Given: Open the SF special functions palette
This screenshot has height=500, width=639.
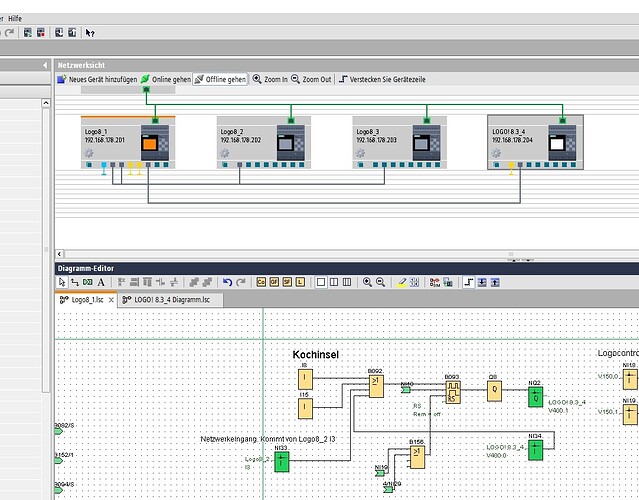Looking at the screenshot, I should (287, 282).
